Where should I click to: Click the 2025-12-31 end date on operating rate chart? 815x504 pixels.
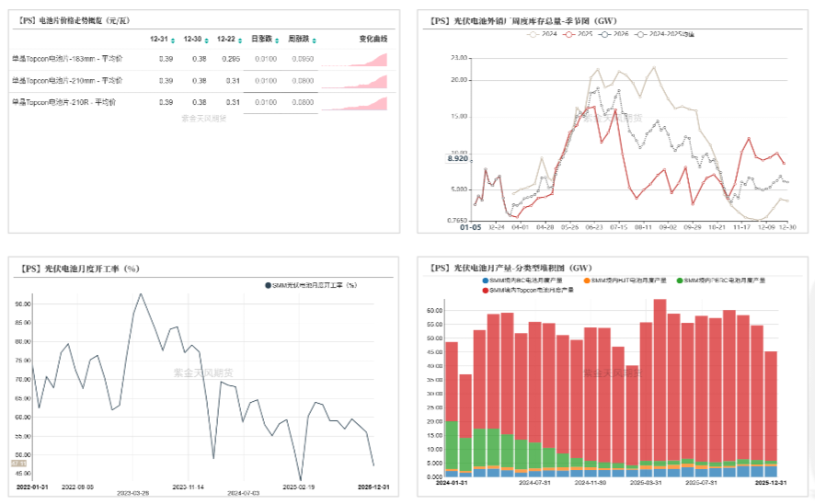[373, 487]
